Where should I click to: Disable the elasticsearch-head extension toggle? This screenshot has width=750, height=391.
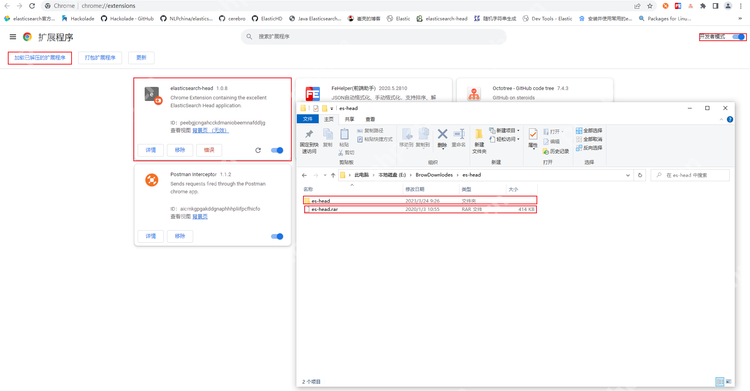277,150
